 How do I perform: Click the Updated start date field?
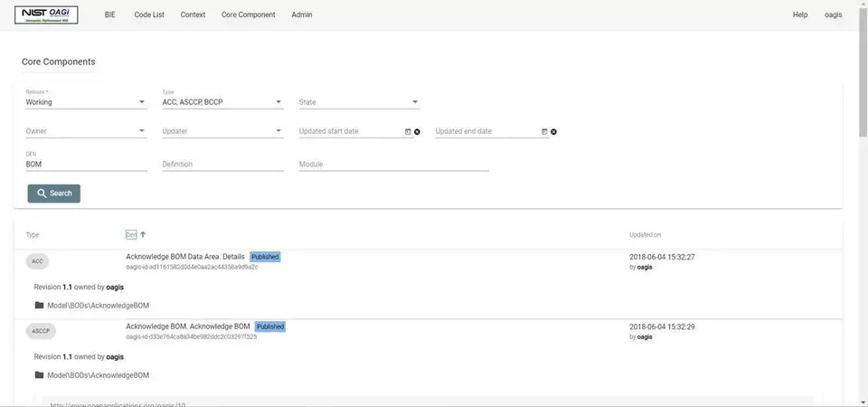click(x=351, y=131)
